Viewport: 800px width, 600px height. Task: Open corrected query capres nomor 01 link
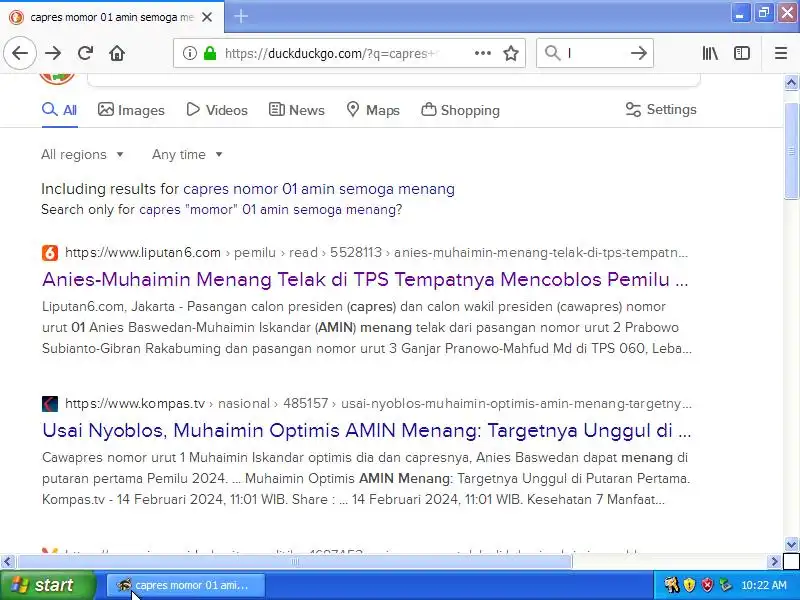tap(319, 189)
